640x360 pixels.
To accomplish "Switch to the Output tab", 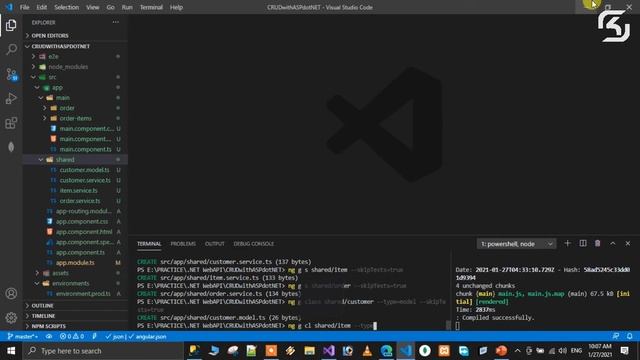I will tap(215, 244).
